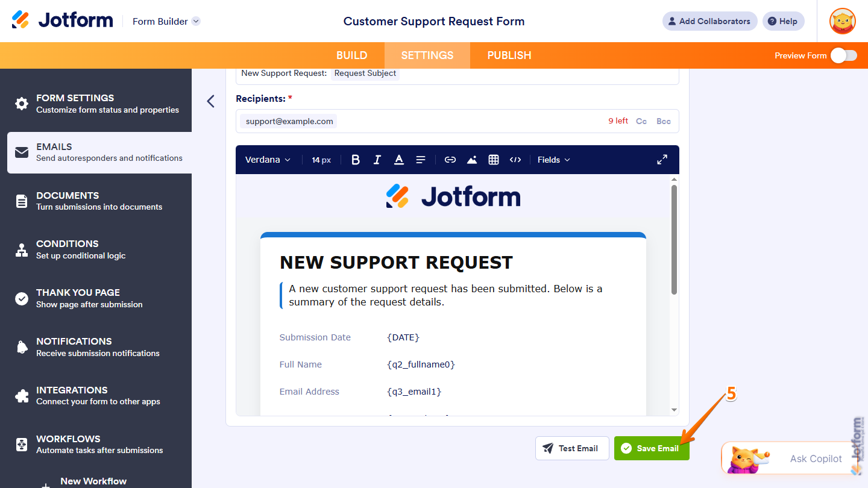This screenshot has height=488, width=868.
Task: Click the {q3_email1} placeholder
Action: coord(414,392)
